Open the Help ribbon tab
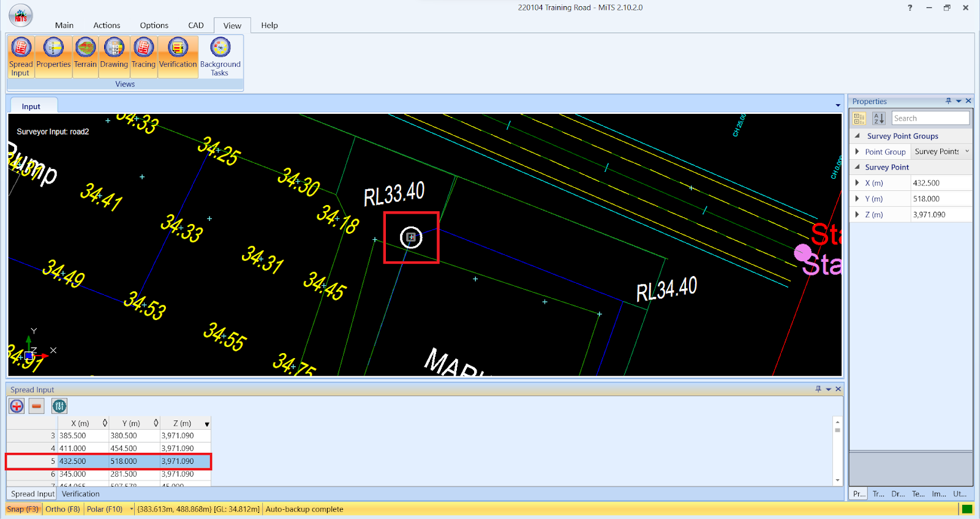The image size is (980, 519). point(269,25)
